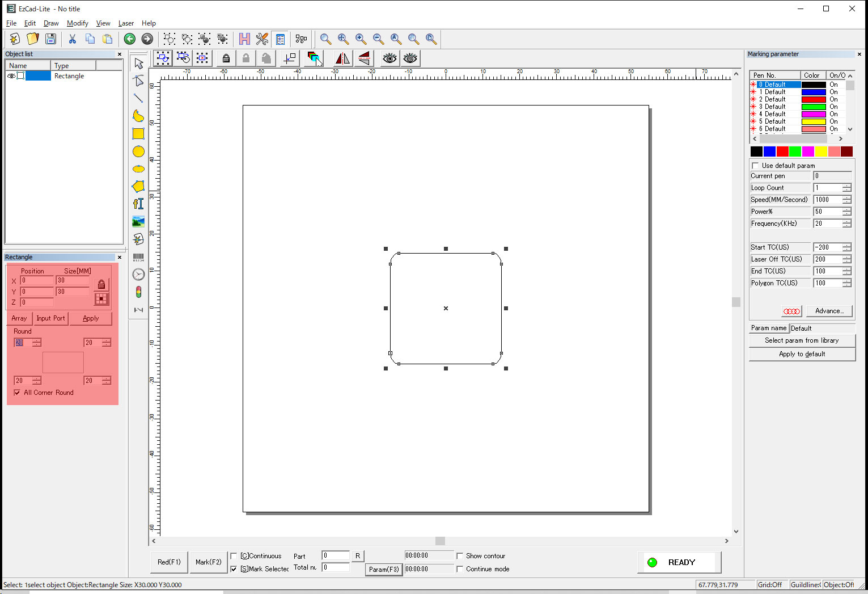Screen dimensions: 868x594
Task: Uncheck All Corner Round checkbox
Action: [17, 393]
